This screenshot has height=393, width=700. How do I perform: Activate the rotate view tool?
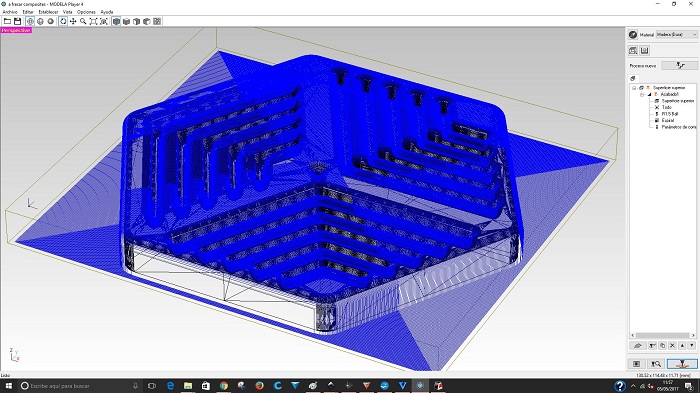coord(63,21)
